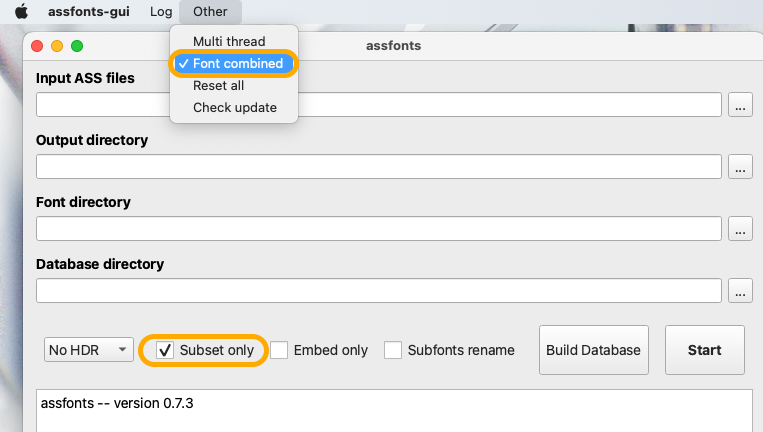Viewport: 763px width, 432px height.
Task: Enable the Subfonts rename checkbox
Action: point(393,350)
